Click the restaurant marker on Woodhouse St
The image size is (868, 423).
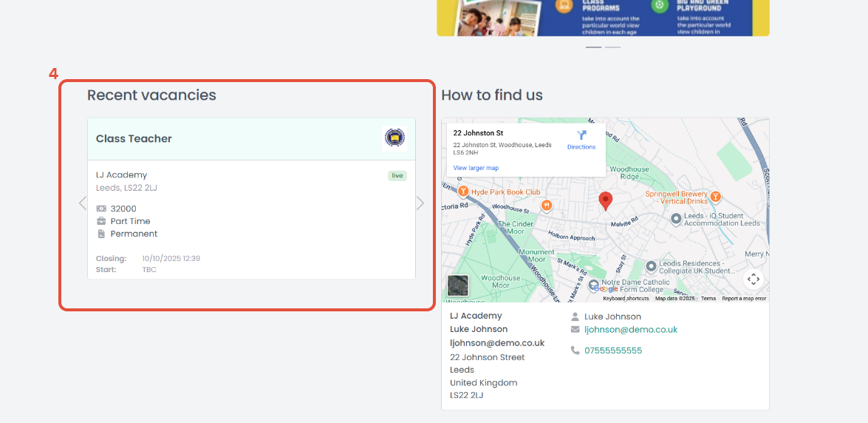(x=547, y=206)
